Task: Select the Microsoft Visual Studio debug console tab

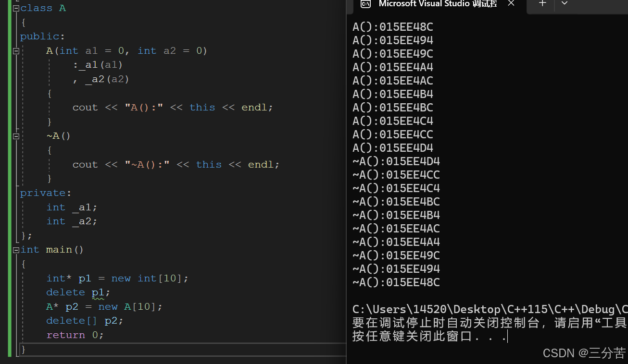Action: point(438,4)
